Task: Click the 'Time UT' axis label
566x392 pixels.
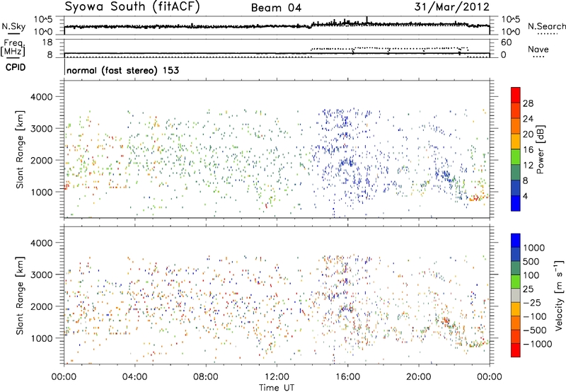Action: coord(277,388)
